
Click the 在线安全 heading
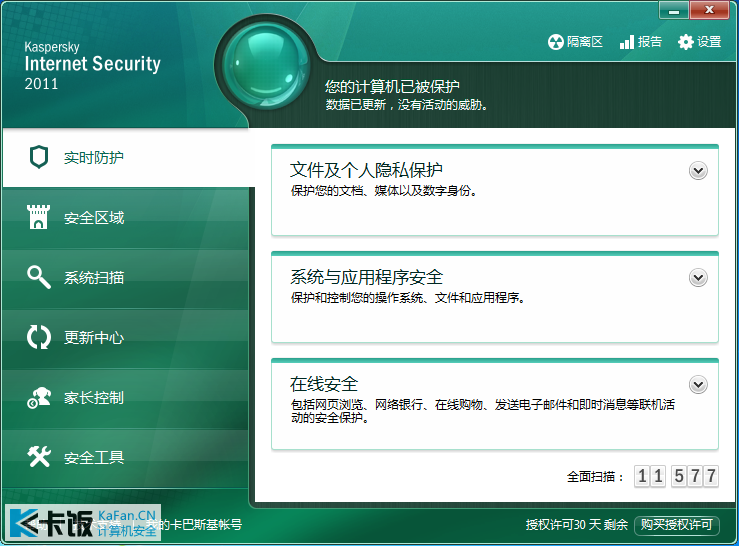(324, 384)
